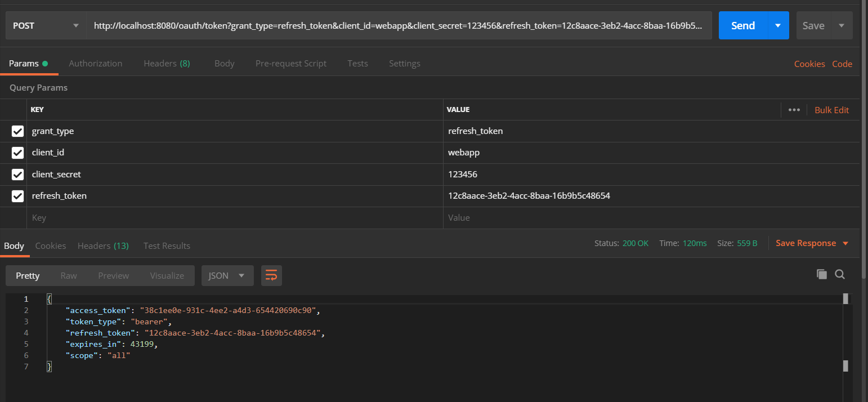Open the Pre-request Script tab

[x=290, y=64]
